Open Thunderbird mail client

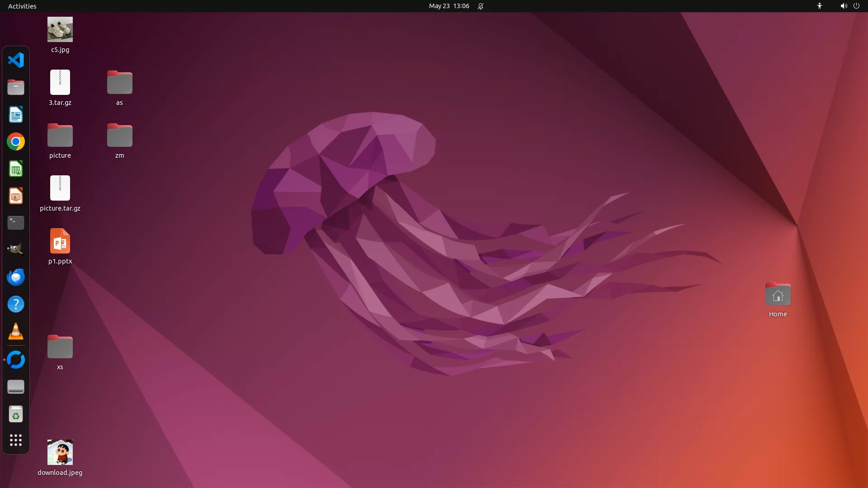(16, 277)
